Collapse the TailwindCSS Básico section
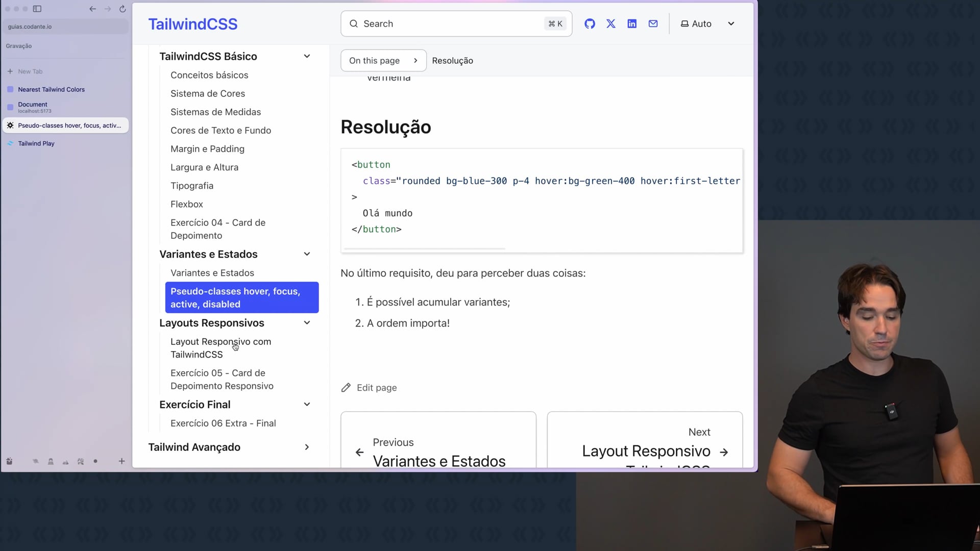The width and height of the screenshot is (980, 551). point(307,56)
